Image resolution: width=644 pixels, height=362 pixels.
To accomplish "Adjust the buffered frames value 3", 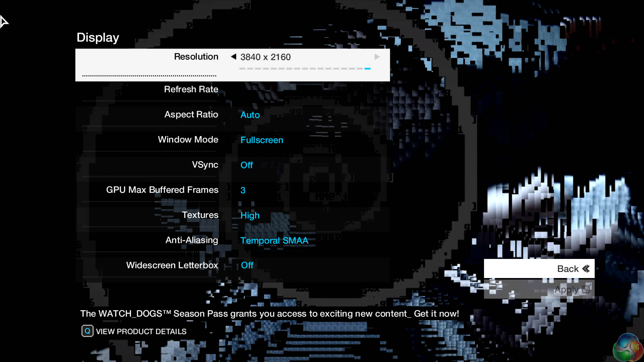I will tap(243, 190).
